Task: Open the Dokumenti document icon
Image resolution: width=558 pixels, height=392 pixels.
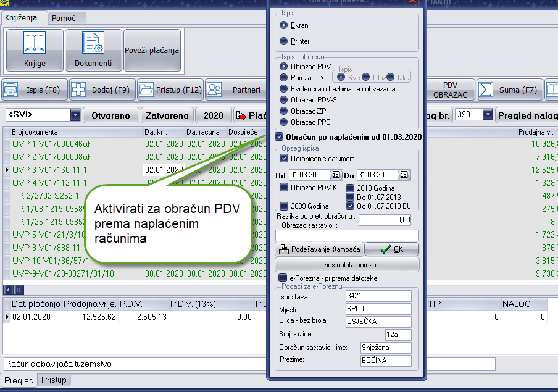Action: click(93, 43)
